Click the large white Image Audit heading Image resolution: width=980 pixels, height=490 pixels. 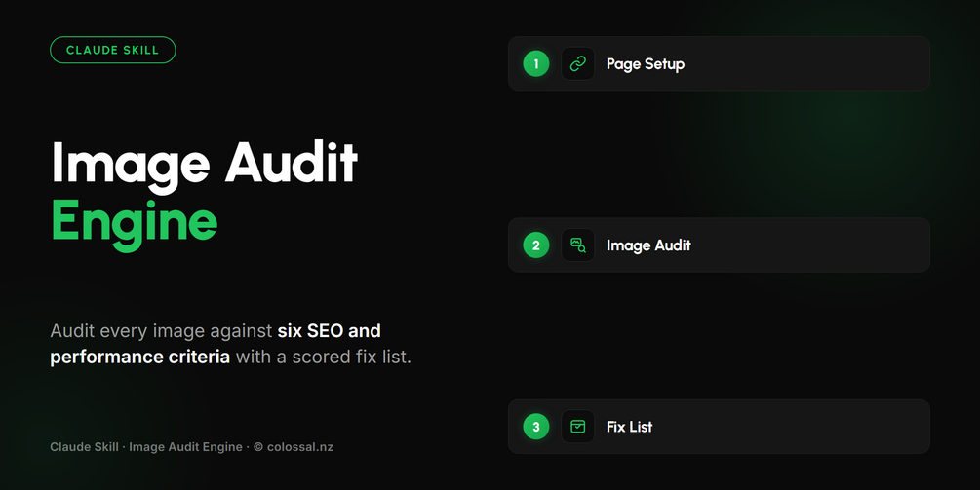(x=205, y=165)
